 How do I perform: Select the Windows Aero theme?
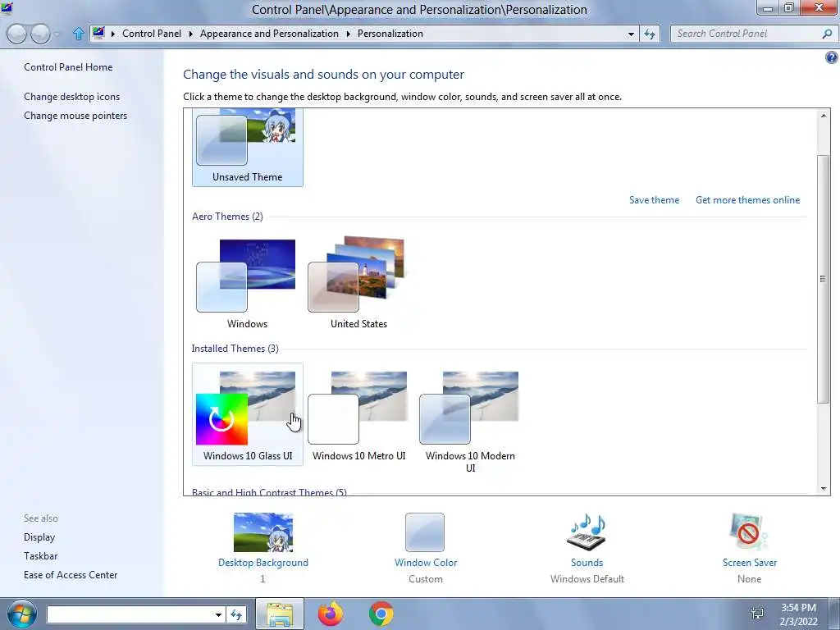coord(247,284)
